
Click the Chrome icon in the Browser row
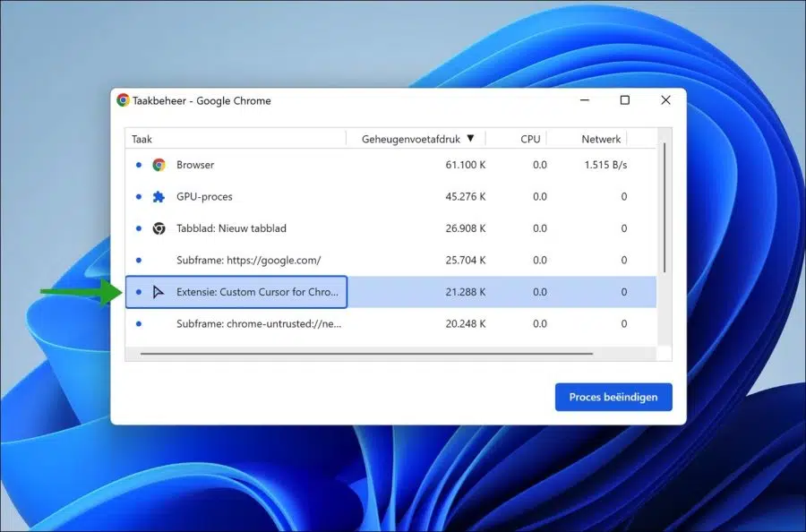coord(159,165)
